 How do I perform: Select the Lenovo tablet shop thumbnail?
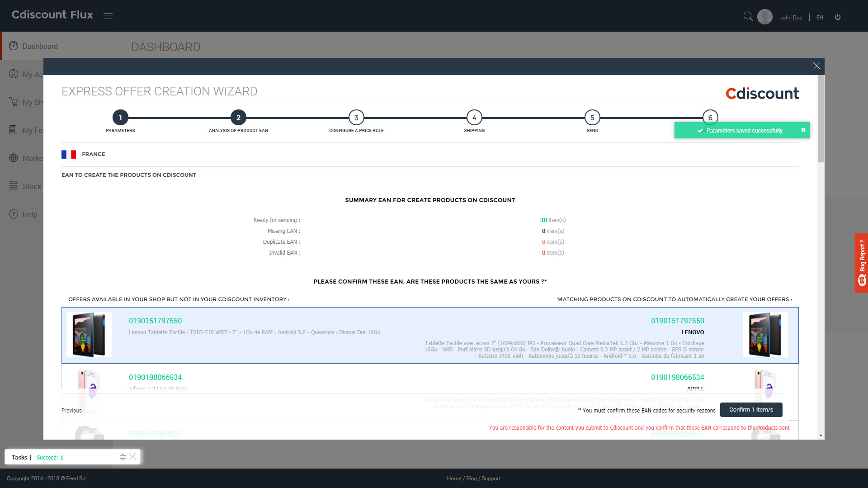pos(89,335)
